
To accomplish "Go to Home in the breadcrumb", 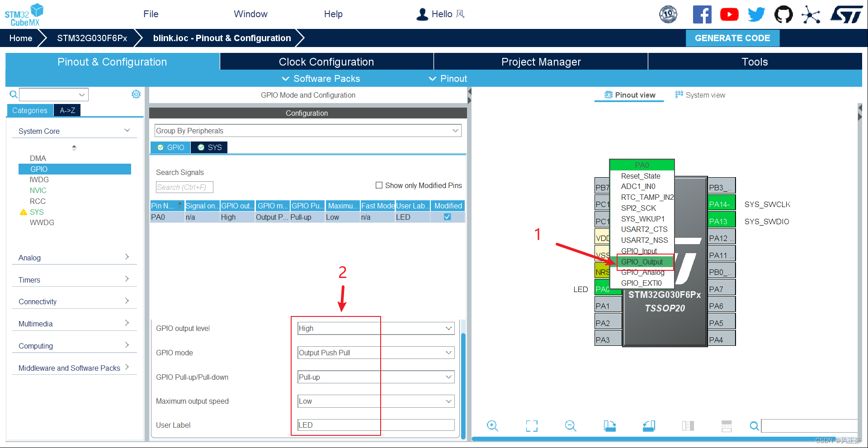I will [21, 38].
